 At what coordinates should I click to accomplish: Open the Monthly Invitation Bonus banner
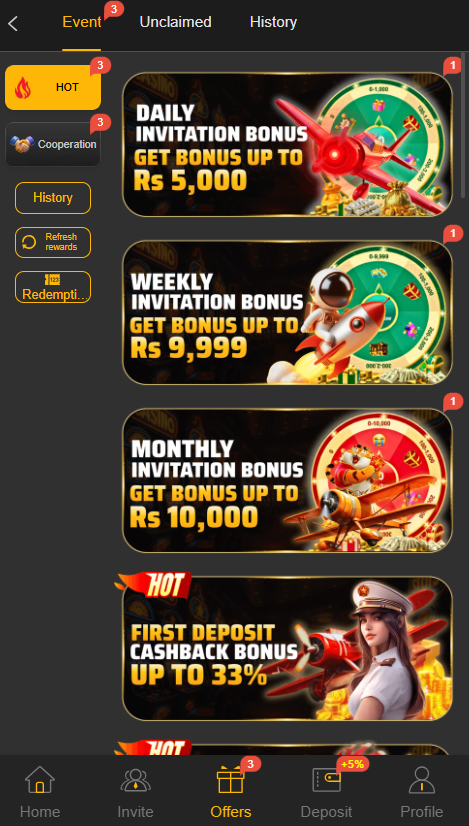287,480
